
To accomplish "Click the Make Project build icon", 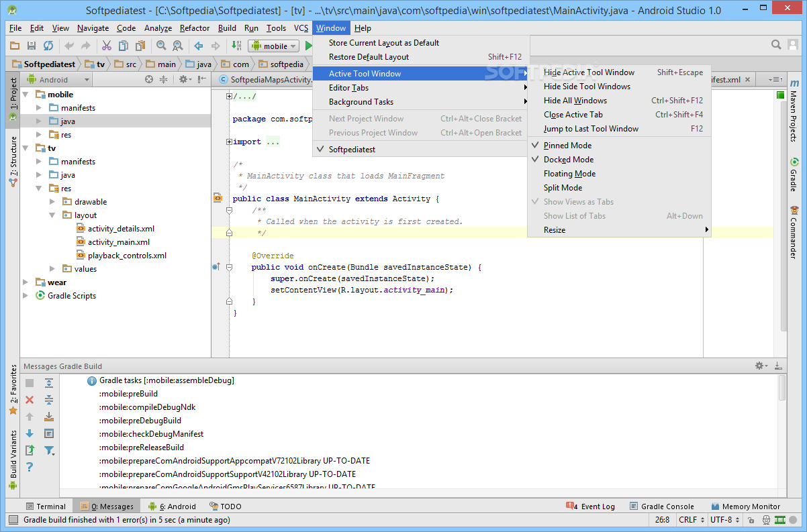I will [x=236, y=46].
